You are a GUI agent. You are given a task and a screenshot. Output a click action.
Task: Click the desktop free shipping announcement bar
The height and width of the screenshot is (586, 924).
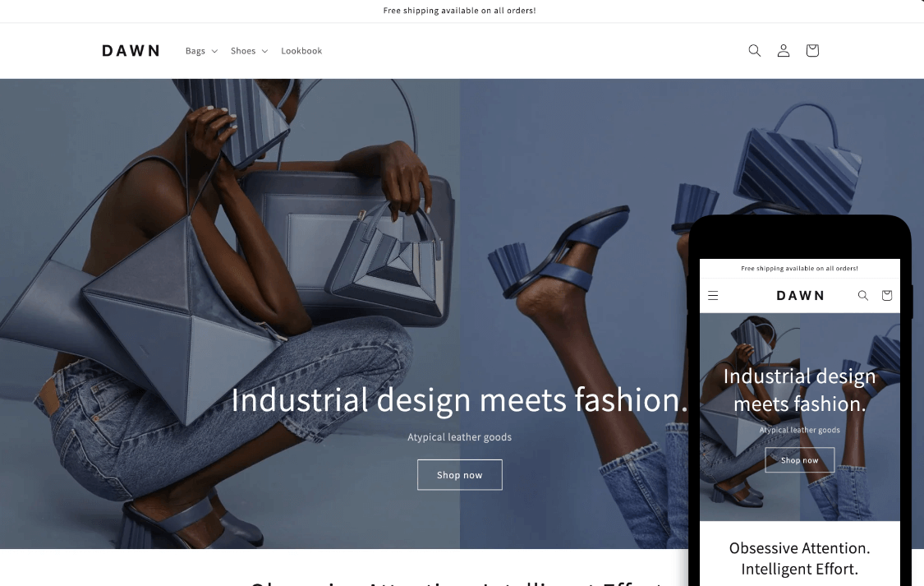[x=460, y=11]
